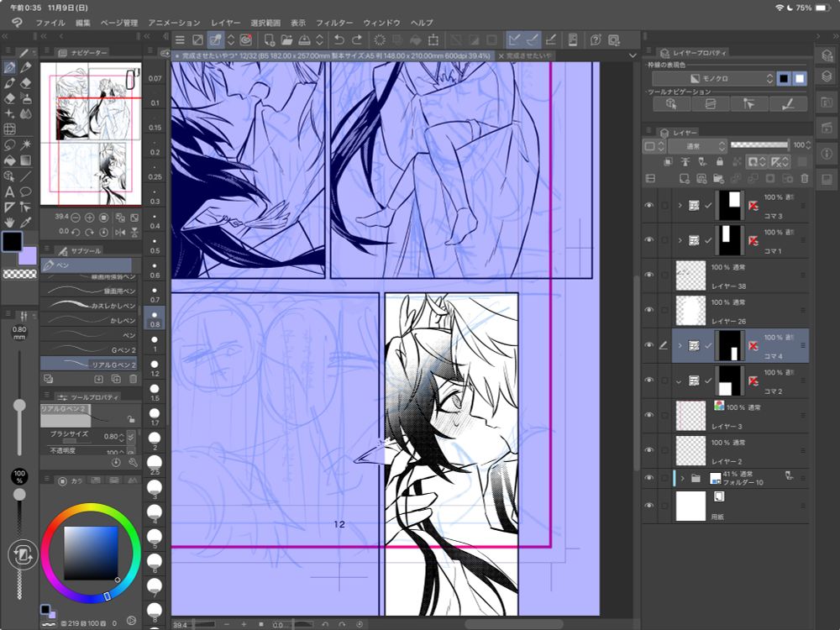Hide レイヤー26
Screen dimensions: 840x630
tap(648, 310)
